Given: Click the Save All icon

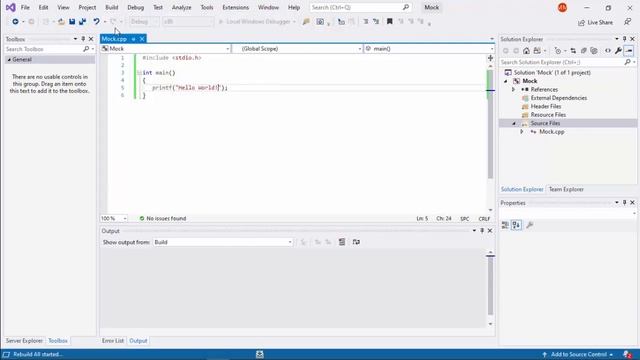Looking at the screenshot, I should (x=82, y=22).
